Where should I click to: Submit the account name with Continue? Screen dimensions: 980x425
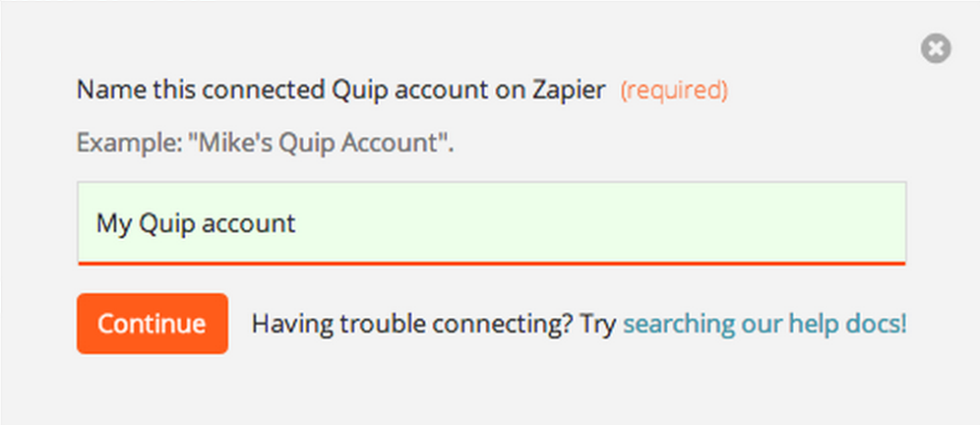(153, 324)
